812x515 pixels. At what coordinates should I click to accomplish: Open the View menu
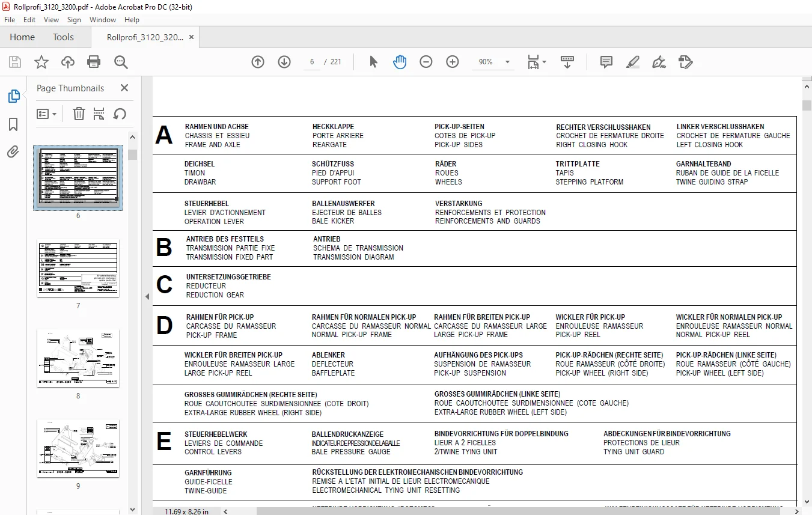[51, 20]
